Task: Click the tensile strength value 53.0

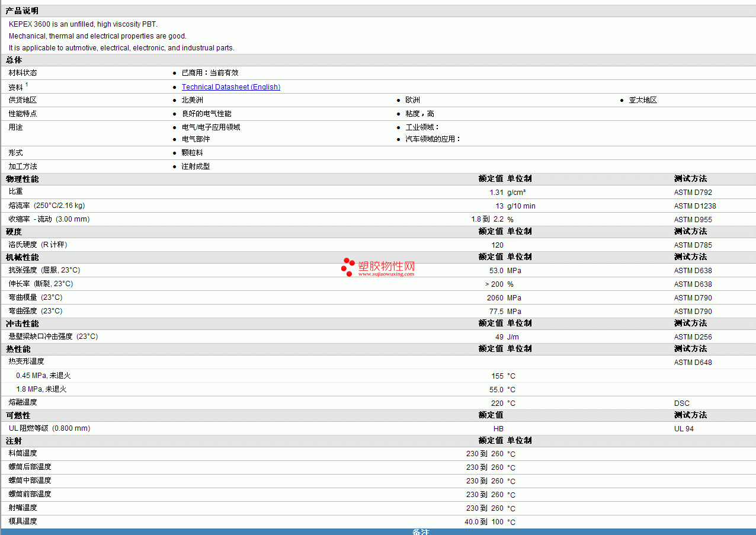Action: click(496, 271)
